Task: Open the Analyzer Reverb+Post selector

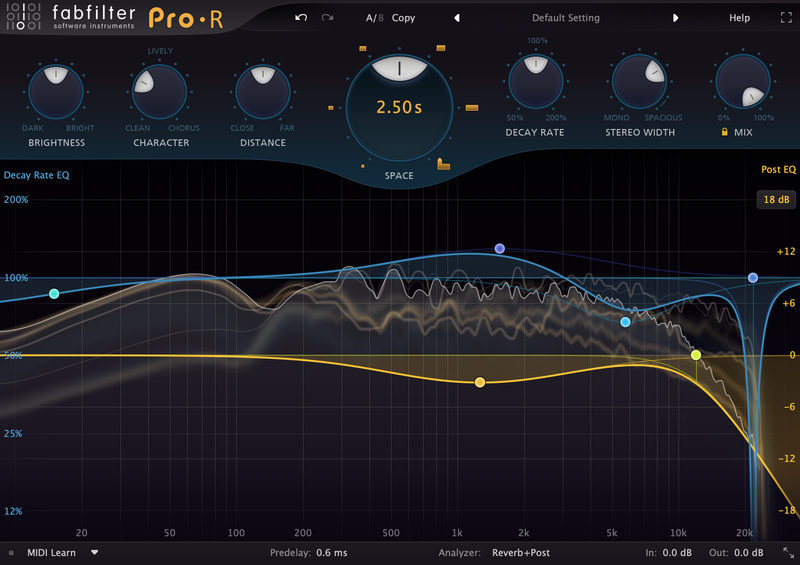Action: click(x=521, y=553)
